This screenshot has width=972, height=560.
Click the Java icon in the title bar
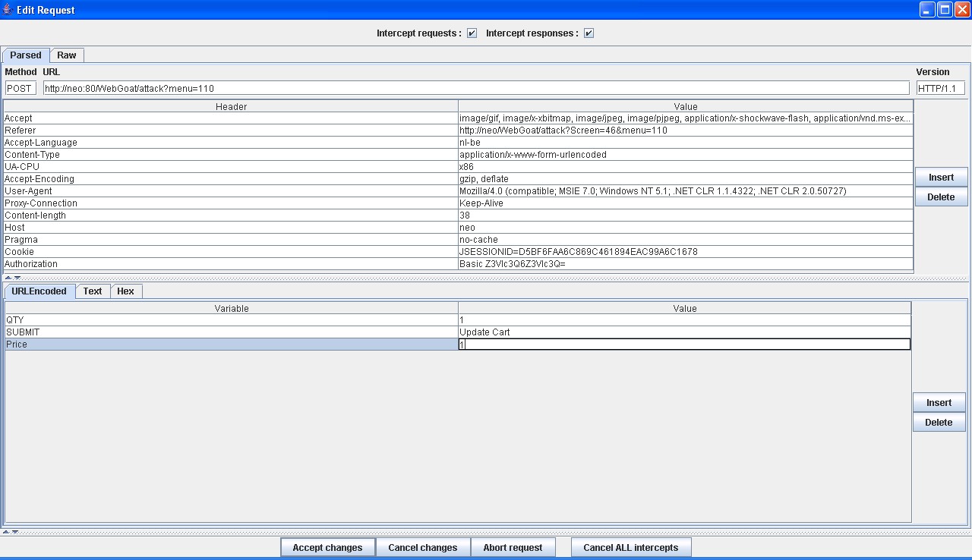click(x=8, y=10)
